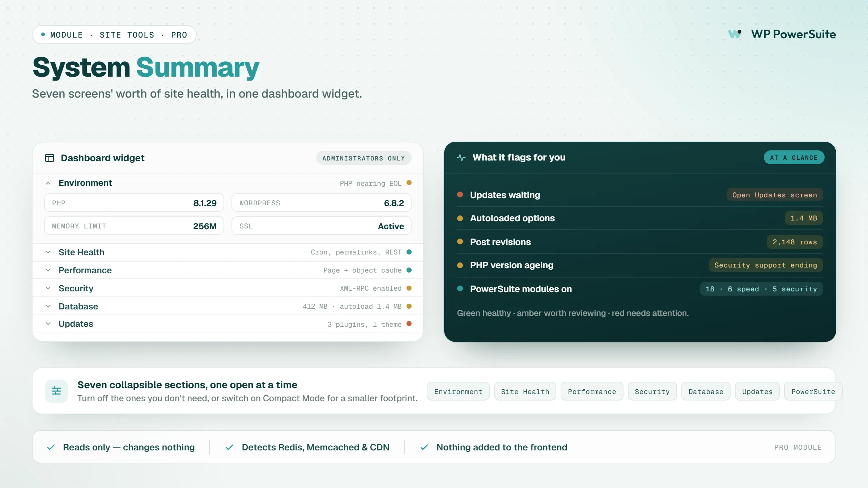Click the Open Updates screen pill
This screenshot has height=488, width=868.
(x=775, y=195)
